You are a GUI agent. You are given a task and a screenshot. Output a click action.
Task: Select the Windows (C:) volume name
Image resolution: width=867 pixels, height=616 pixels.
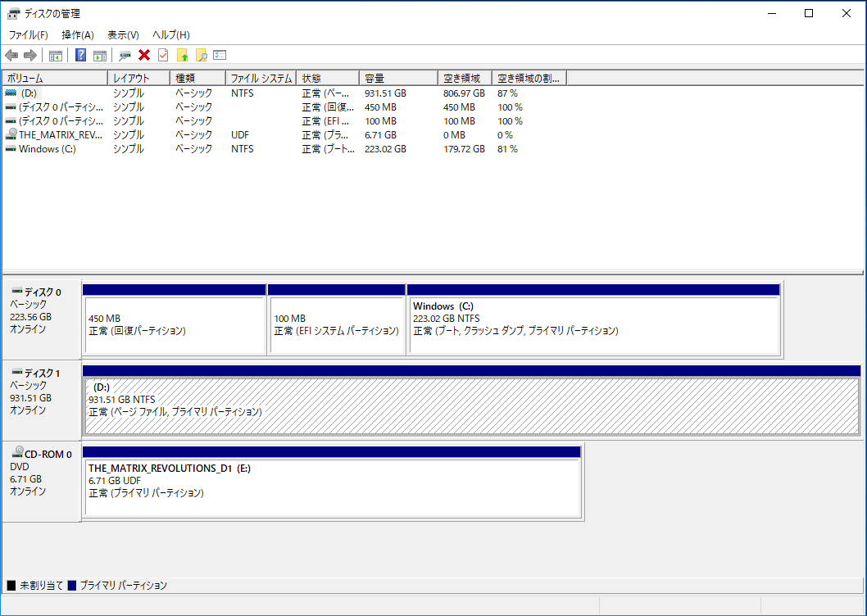click(x=47, y=149)
